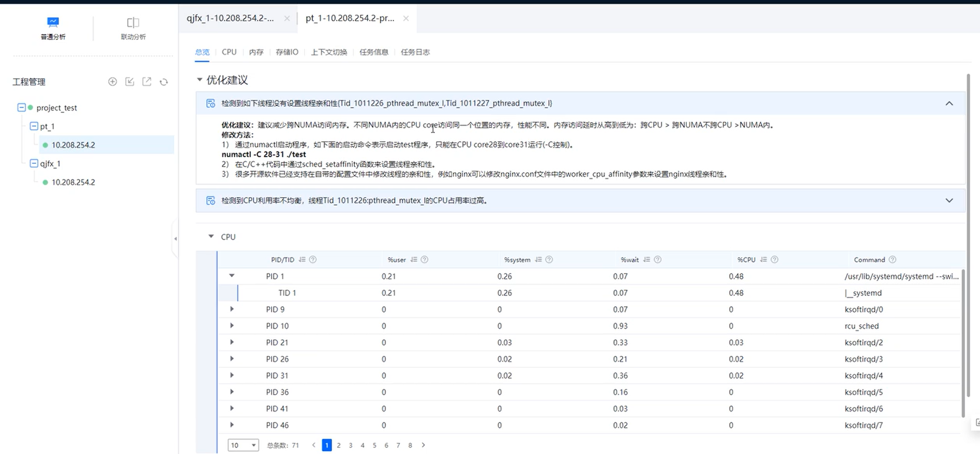This screenshot has width=980, height=454.
Task: Add a new project with the plus icon
Action: click(x=112, y=82)
